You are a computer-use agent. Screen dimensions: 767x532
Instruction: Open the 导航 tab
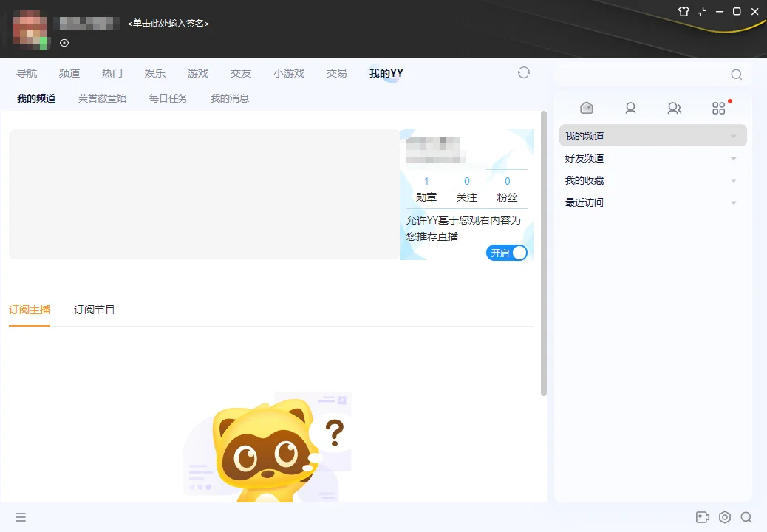point(27,73)
